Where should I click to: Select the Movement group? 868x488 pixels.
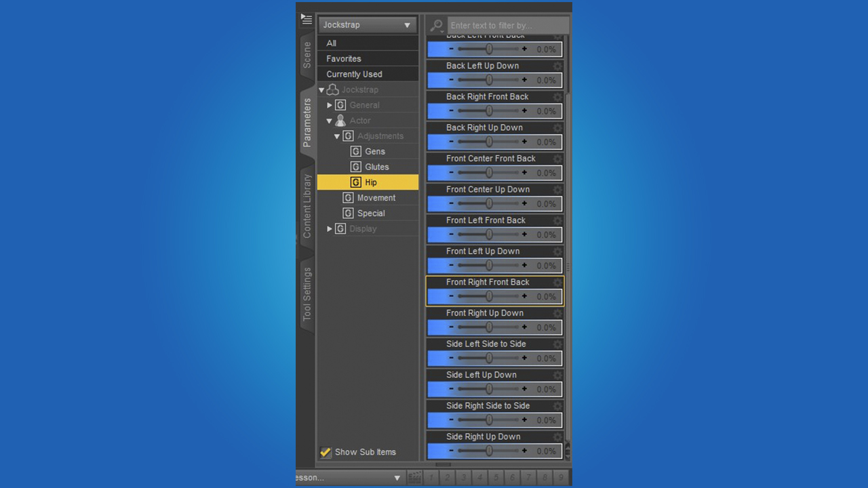tap(376, 198)
